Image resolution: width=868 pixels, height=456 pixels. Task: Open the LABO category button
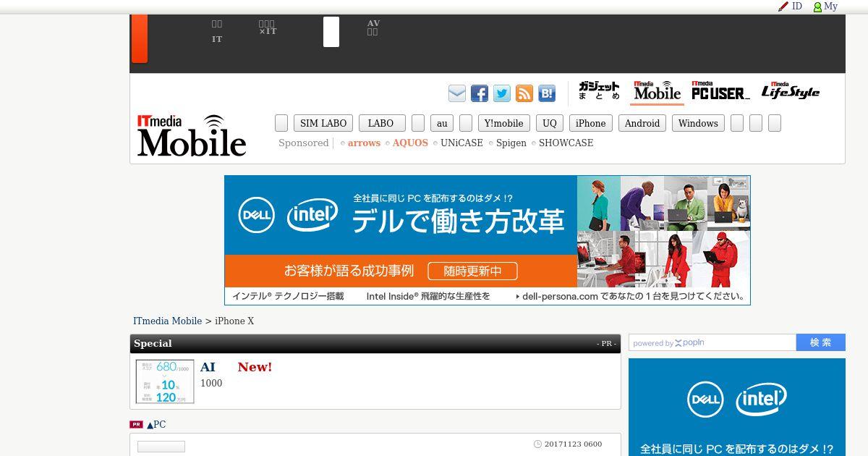click(x=382, y=123)
